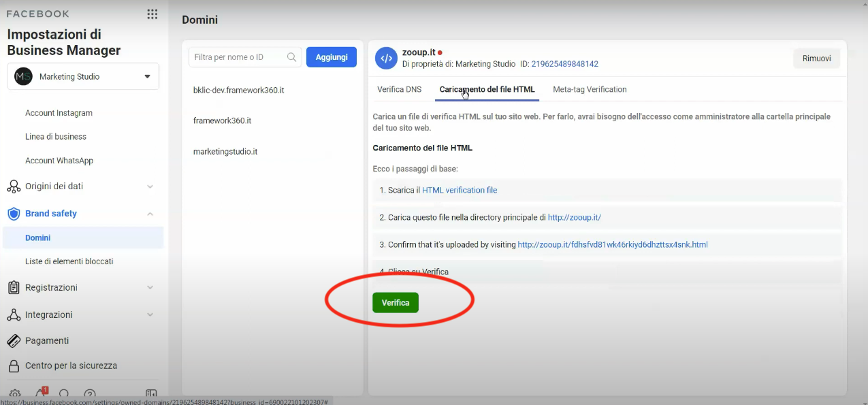Click the Rimuovi button
Image resolution: width=868 pixels, height=405 pixels.
click(816, 58)
